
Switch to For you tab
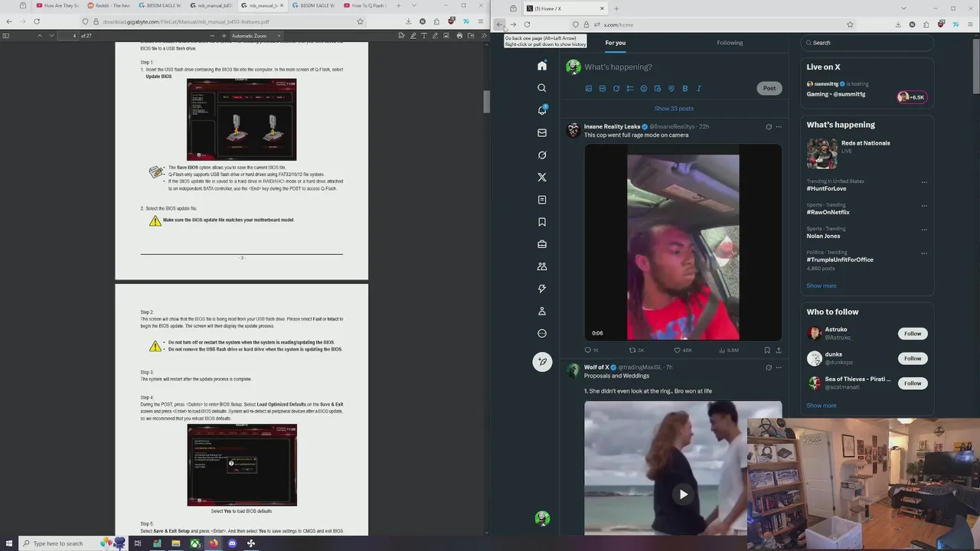coord(616,43)
